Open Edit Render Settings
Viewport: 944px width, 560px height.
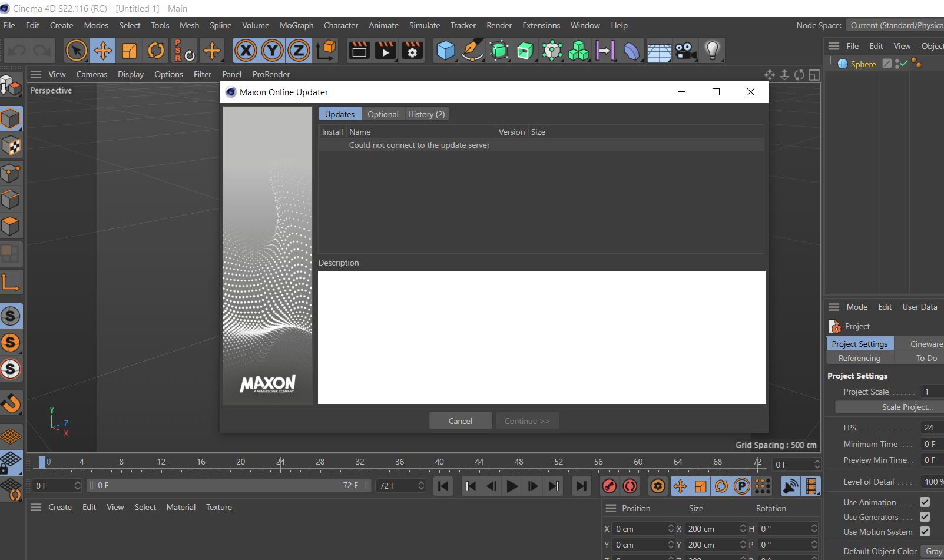pyautogui.click(x=412, y=51)
